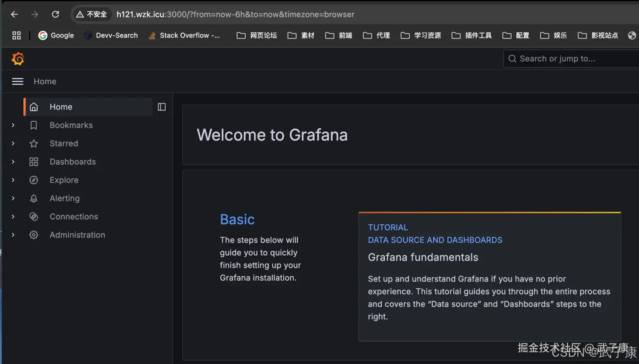The width and height of the screenshot is (639, 364).
Task: Expand the Dashboards section chevron
Action: point(13,162)
